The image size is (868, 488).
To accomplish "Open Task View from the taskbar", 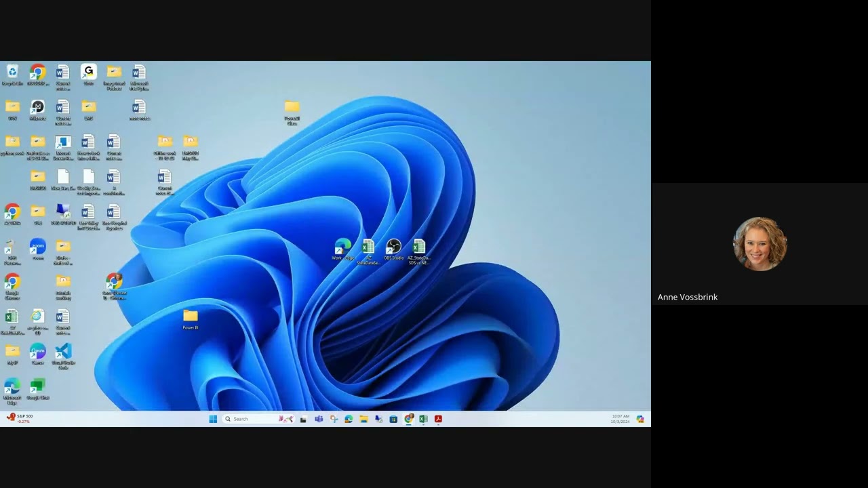I will point(303,419).
